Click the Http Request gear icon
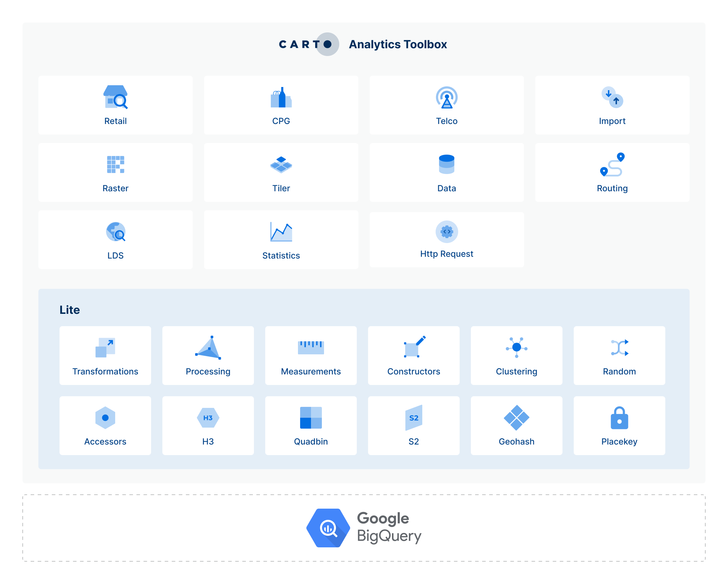This screenshot has height=584, width=728. point(447,232)
